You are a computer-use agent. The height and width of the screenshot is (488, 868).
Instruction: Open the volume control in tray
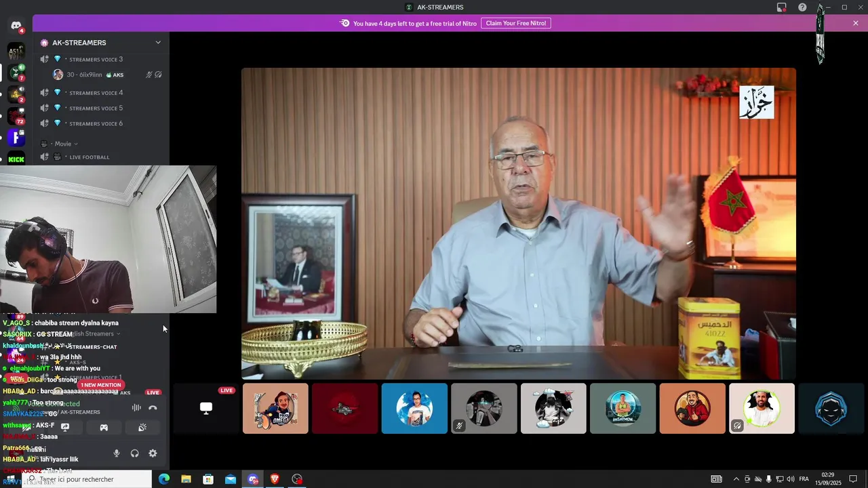(x=791, y=479)
